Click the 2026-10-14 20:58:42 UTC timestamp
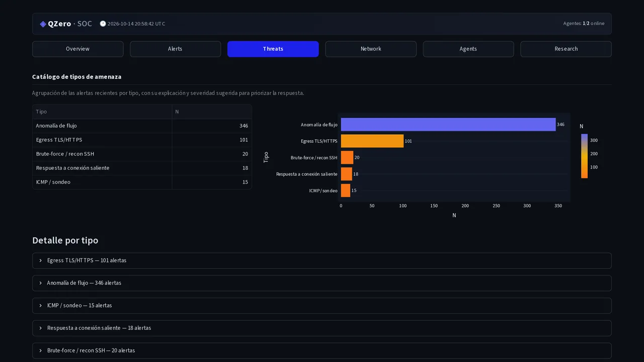The height and width of the screenshot is (362, 644). pos(136,24)
